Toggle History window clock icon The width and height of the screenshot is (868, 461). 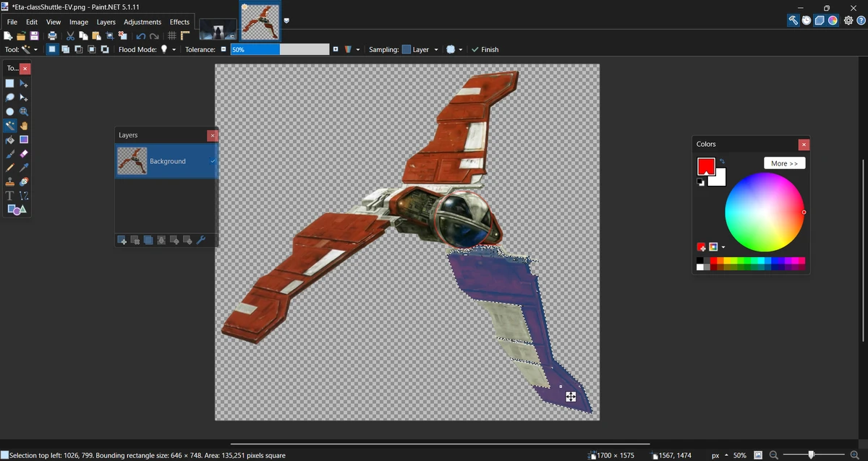pos(807,20)
